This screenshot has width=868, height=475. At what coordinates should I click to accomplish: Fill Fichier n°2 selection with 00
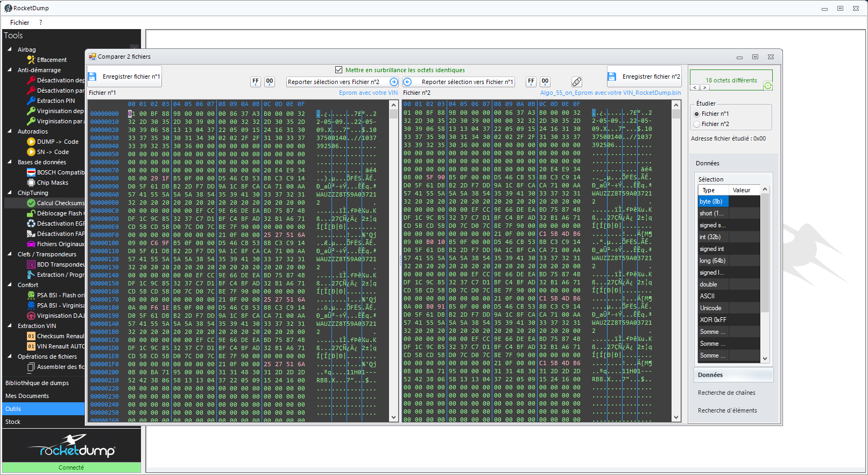(545, 81)
